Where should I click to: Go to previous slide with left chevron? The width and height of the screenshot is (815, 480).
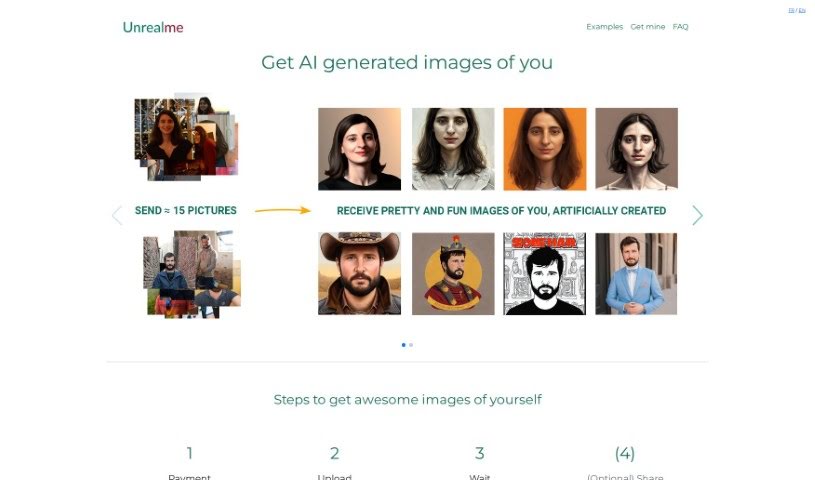(117, 214)
